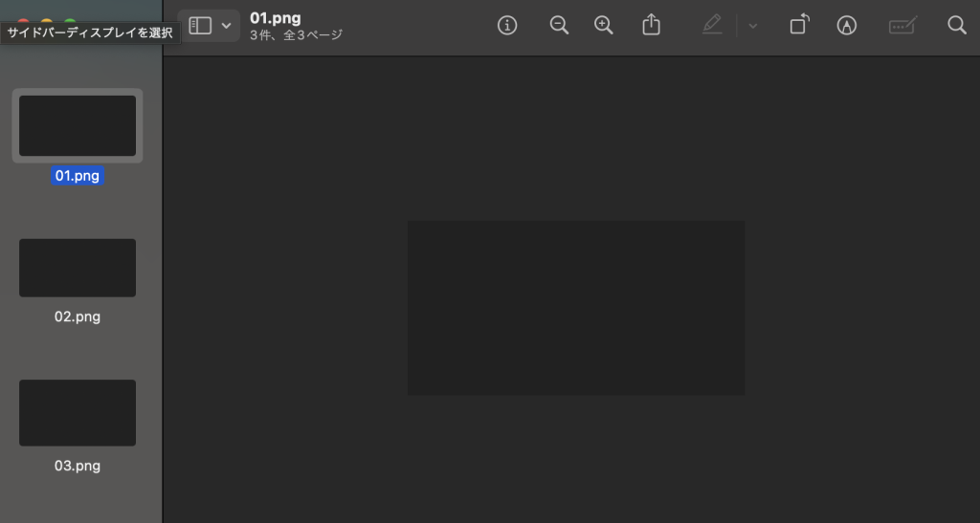Click the Share icon

pos(652,26)
